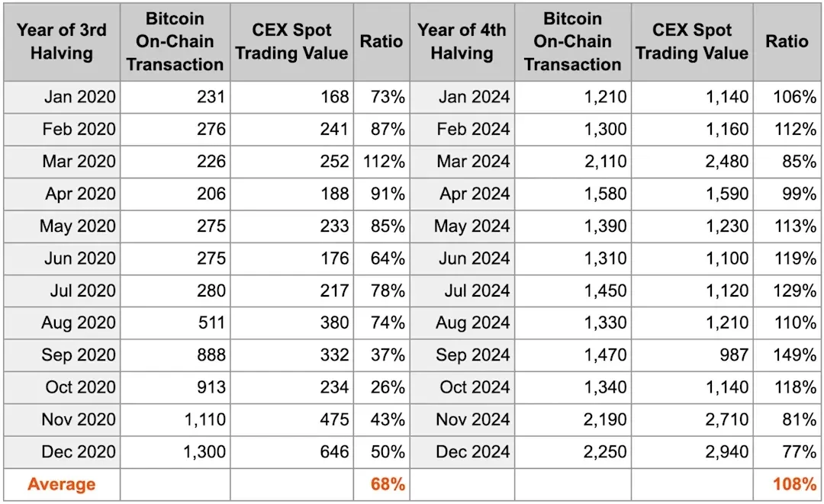Click the Jul 2024 label cell
824x504 pixels.
pos(475,291)
